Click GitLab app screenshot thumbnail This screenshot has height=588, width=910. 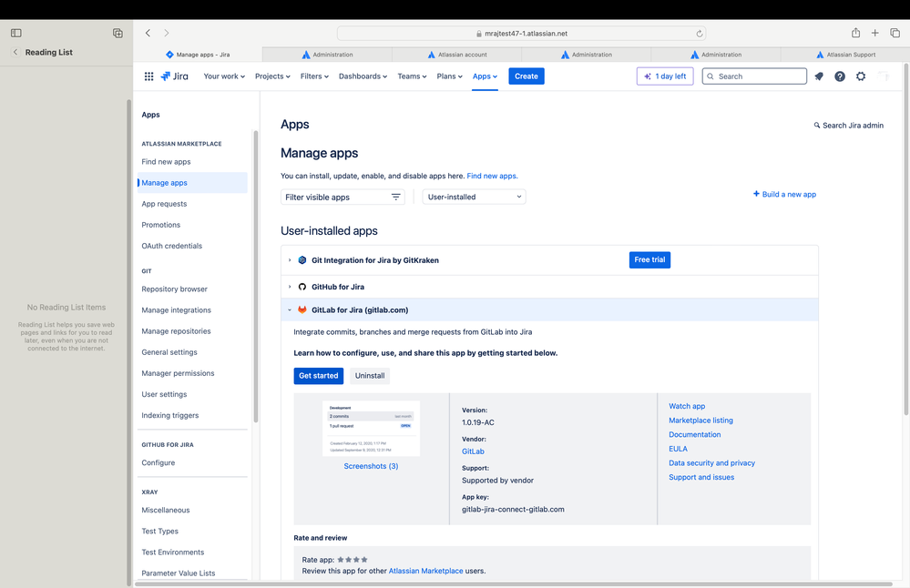pyautogui.click(x=371, y=429)
